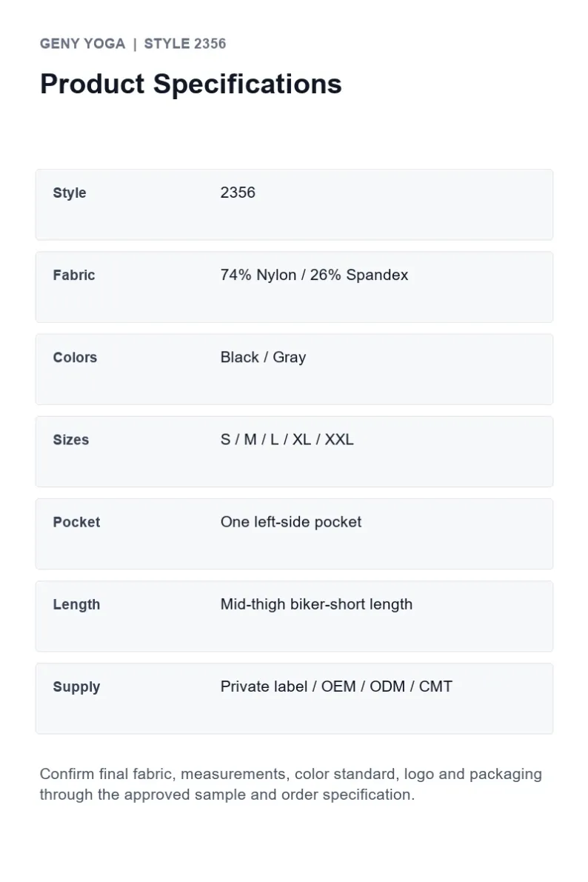Image resolution: width=588 pixels, height=882 pixels.
Task: Click the approved sample and order specification line
Action: (227, 795)
